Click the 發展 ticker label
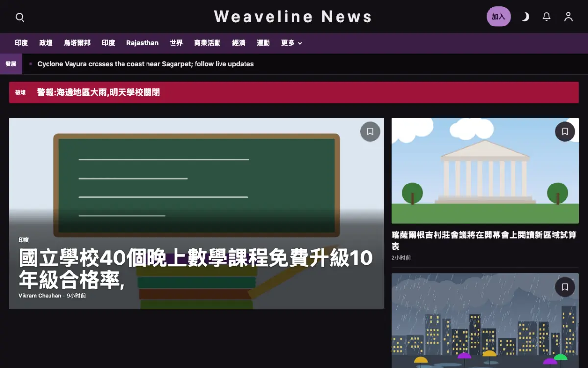Image resolution: width=588 pixels, height=368 pixels. [11, 64]
